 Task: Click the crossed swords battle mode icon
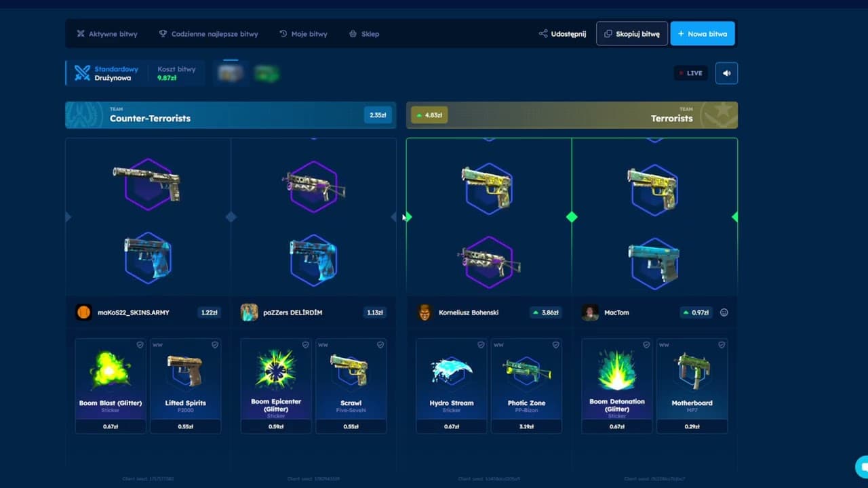click(82, 73)
